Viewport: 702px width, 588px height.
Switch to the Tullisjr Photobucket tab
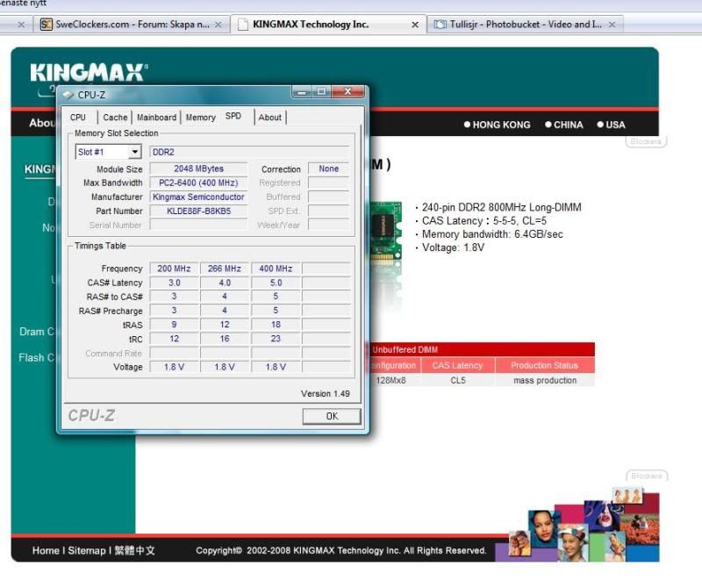coord(522,25)
